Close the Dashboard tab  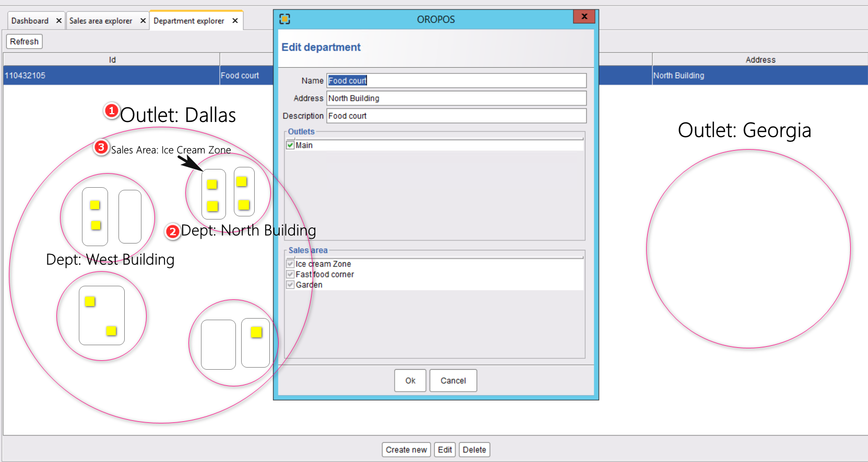pos(58,21)
